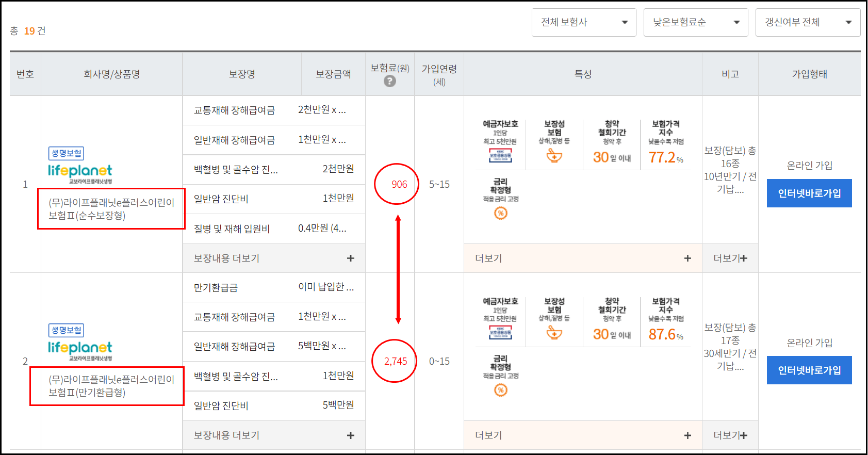Screen dimensions: 868x455
Task: Click deposit protection KDIC icon in row 1
Action: click(x=500, y=155)
